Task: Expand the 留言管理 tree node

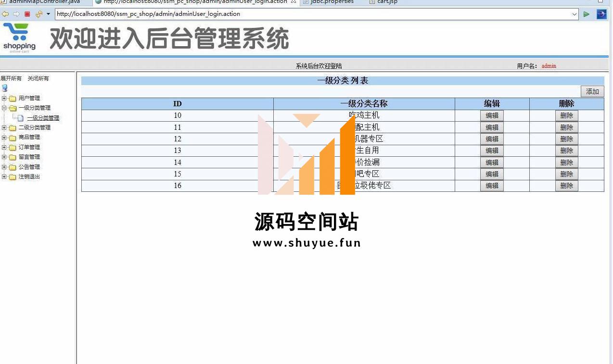Action: (4, 157)
